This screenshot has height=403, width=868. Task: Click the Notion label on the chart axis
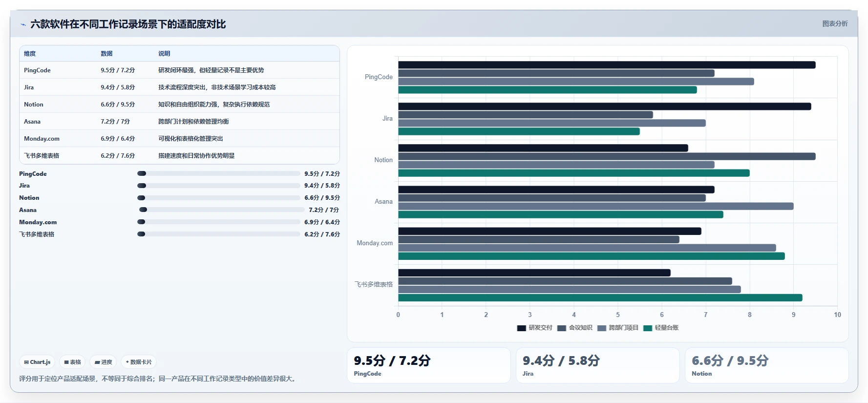click(x=383, y=160)
